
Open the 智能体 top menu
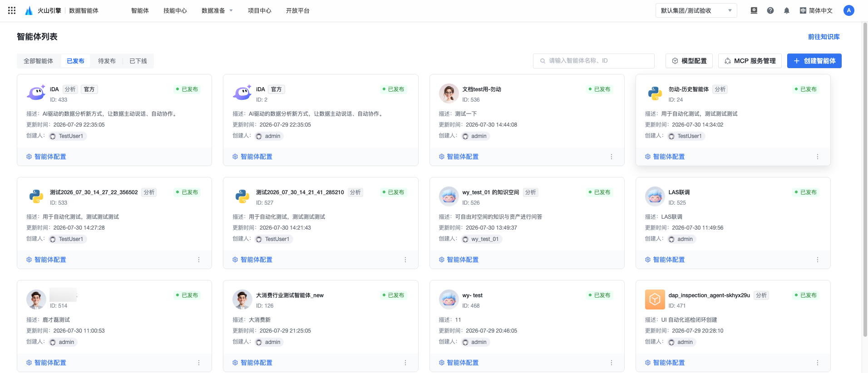coord(140,10)
